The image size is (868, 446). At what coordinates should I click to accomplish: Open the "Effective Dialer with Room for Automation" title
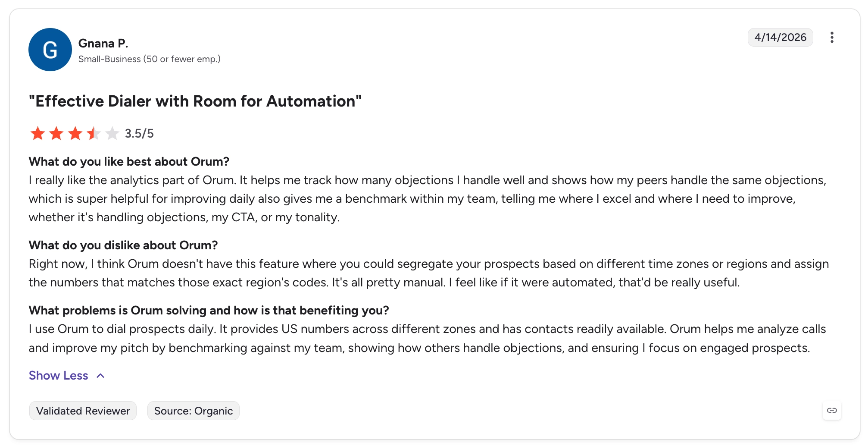click(195, 101)
